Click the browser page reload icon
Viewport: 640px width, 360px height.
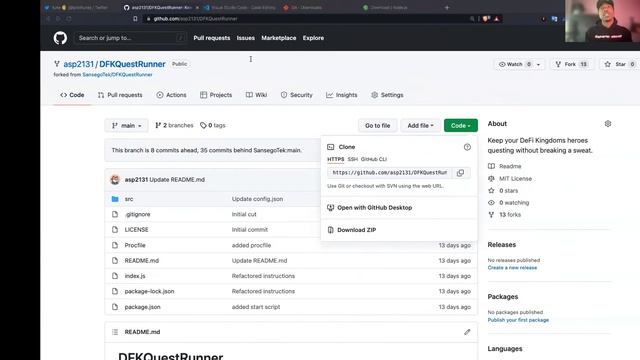click(x=69, y=19)
